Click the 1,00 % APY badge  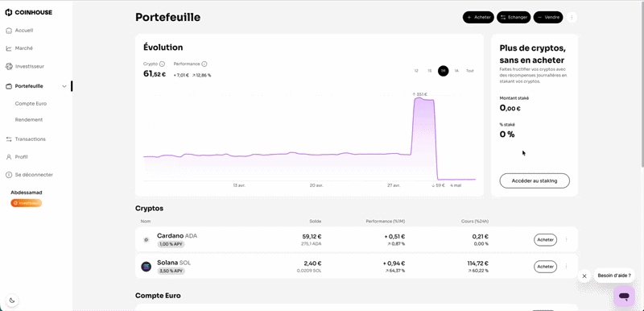point(171,244)
